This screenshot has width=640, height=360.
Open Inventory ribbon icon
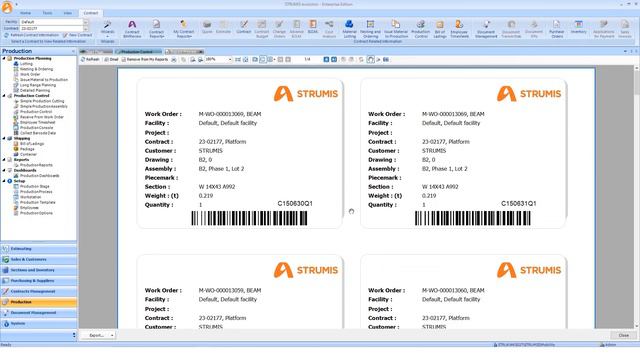click(578, 27)
